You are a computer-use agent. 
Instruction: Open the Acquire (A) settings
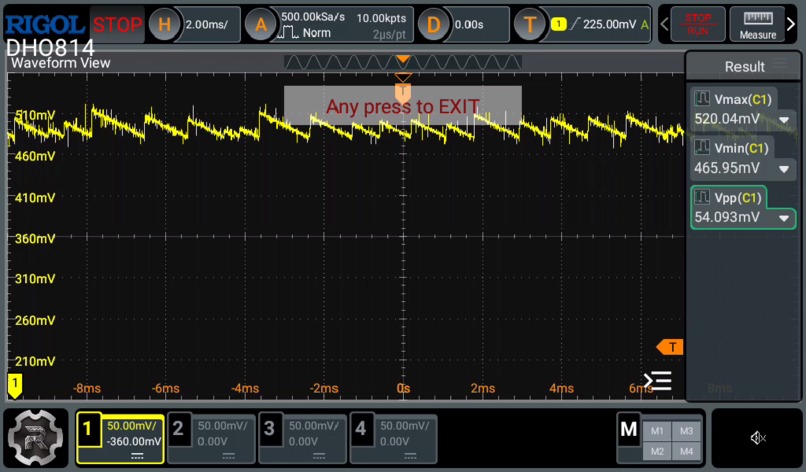(x=261, y=24)
